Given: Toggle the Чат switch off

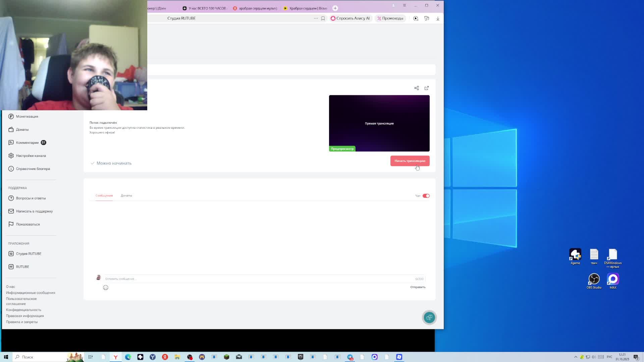Looking at the screenshot, I should 426,196.
